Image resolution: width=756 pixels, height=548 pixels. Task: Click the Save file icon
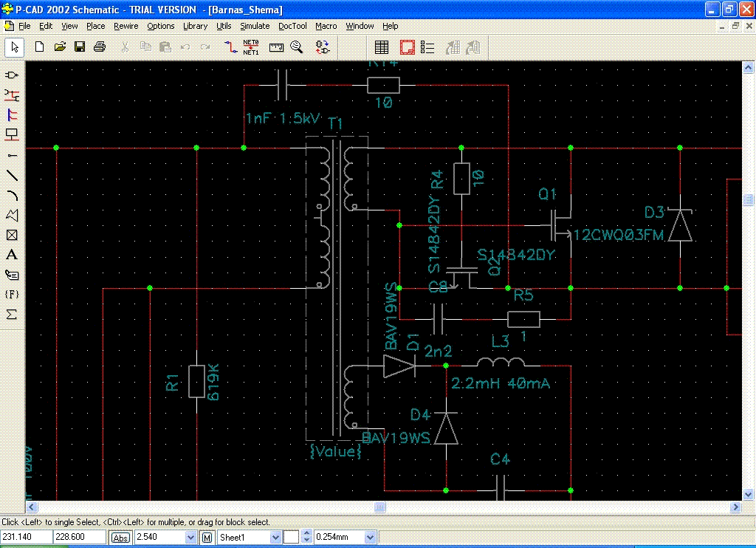pyautogui.click(x=80, y=47)
